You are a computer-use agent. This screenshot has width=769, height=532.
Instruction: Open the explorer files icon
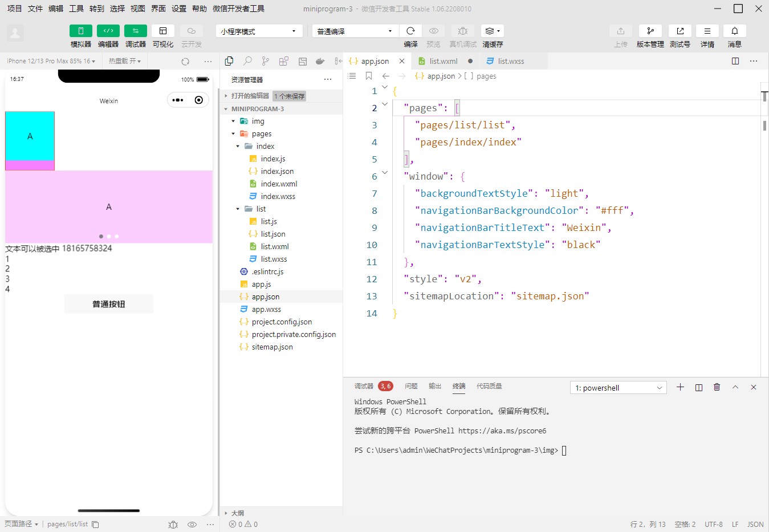229,61
